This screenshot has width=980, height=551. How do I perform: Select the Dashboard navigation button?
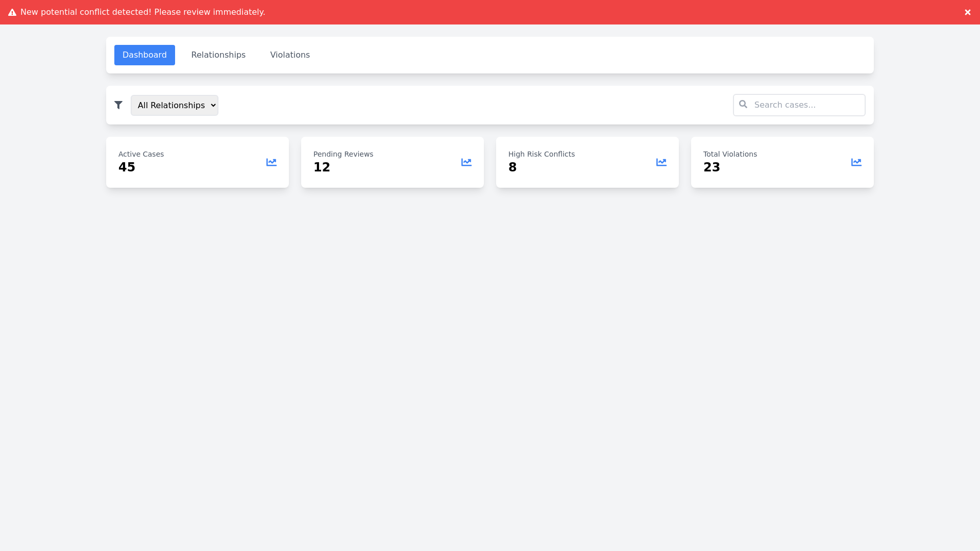tap(144, 55)
